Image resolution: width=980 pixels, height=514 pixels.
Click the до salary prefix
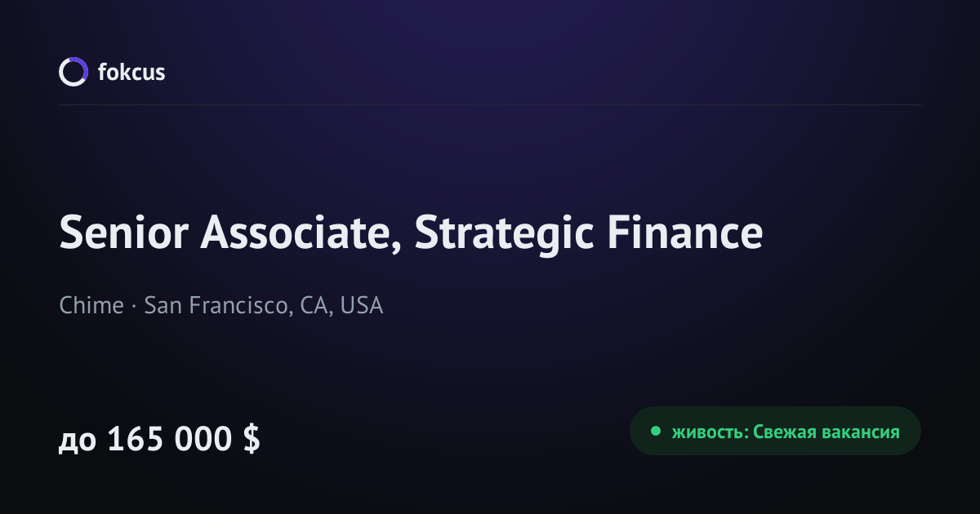pyautogui.click(x=77, y=442)
